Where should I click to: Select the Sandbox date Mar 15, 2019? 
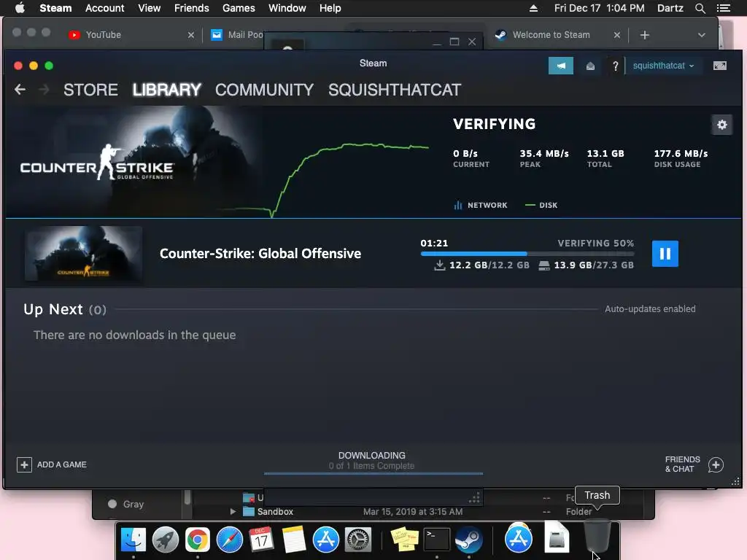click(413, 511)
